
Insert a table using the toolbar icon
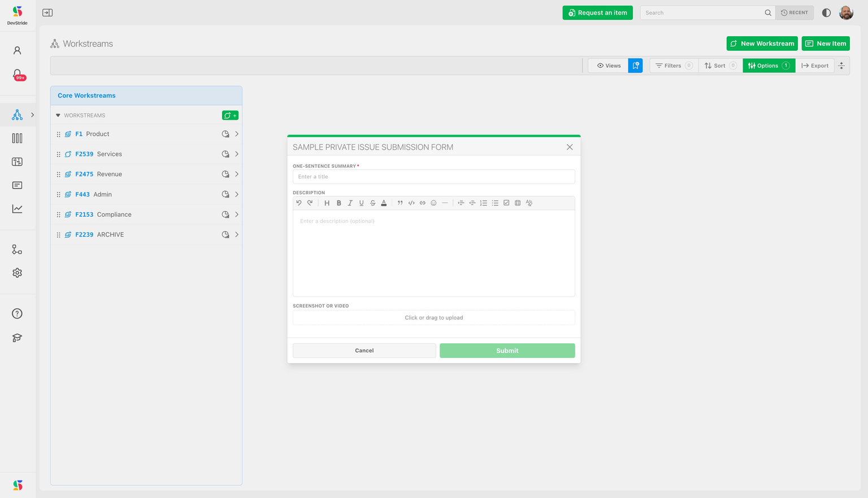click(518, 203)
